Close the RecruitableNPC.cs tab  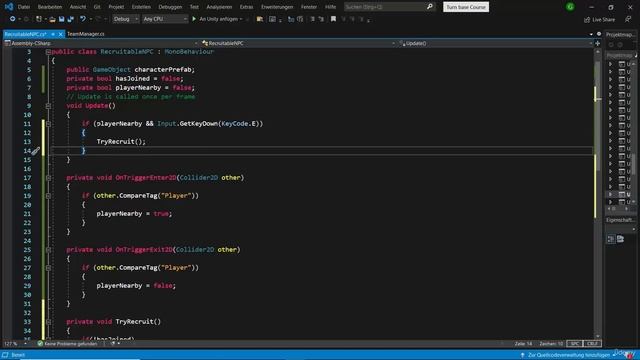pyautogui.click(x=60, y=34)
